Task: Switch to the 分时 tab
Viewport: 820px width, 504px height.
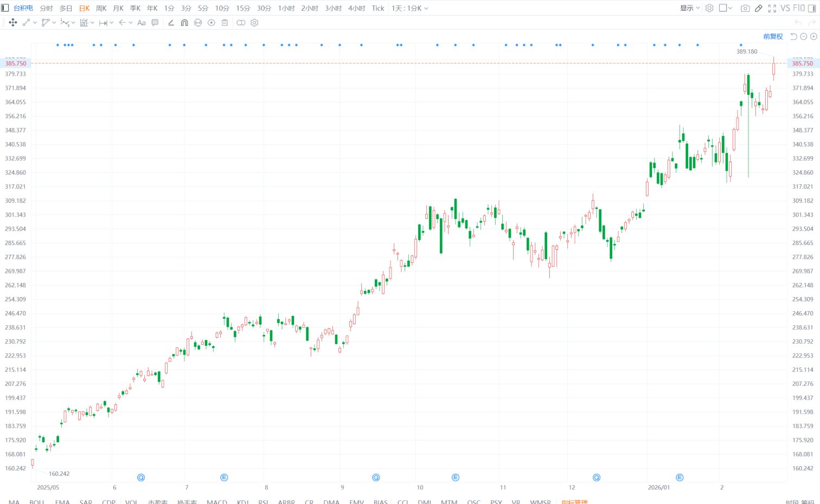Action: (x=47, y=8)
